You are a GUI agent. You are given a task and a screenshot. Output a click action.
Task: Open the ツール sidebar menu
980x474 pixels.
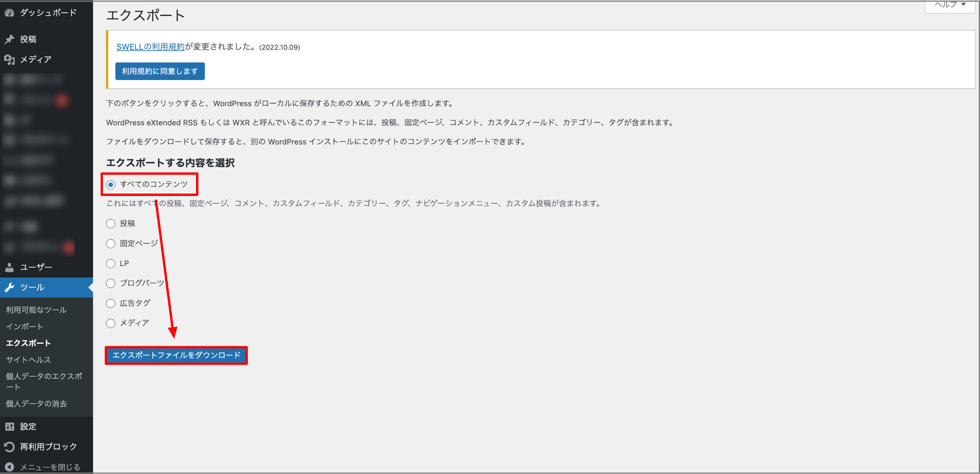[x=47, y=287]
